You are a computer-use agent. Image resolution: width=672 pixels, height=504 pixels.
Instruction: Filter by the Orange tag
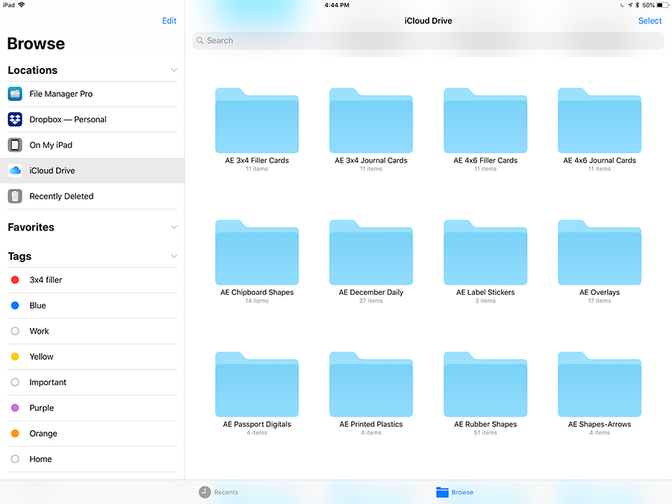(x=92, y=434)
